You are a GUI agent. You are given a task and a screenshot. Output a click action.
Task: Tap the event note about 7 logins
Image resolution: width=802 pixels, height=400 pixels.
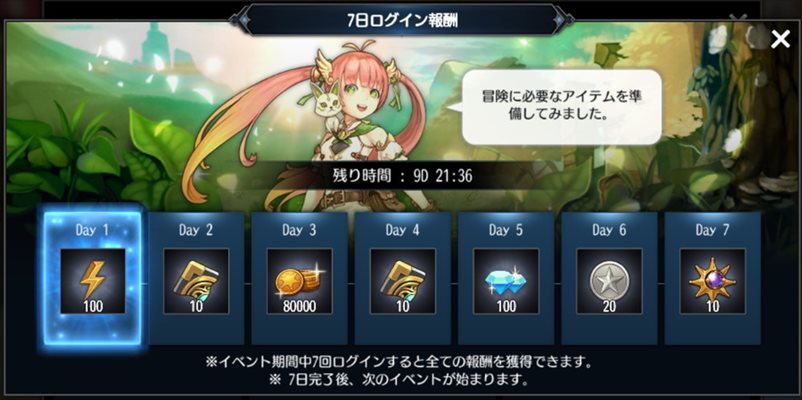pos(399,363)
